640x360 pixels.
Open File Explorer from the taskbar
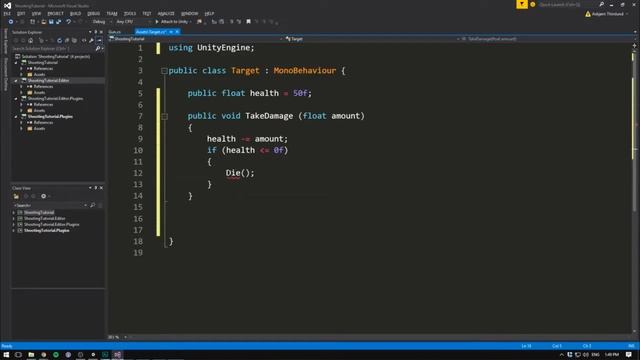(x=31, y=355)
